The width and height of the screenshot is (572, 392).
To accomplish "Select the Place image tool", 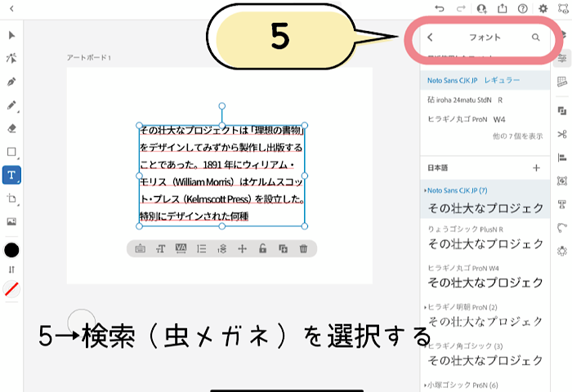I will coord(11,221).
